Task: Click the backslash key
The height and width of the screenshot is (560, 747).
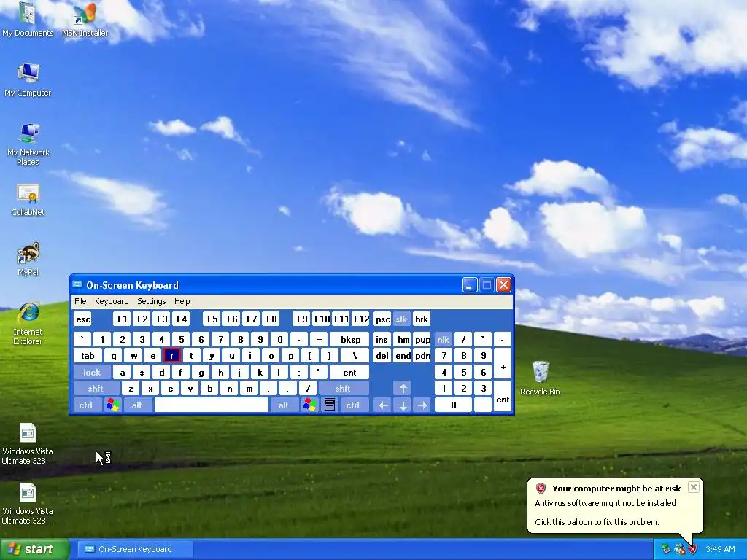Action: tap(355, 356)
